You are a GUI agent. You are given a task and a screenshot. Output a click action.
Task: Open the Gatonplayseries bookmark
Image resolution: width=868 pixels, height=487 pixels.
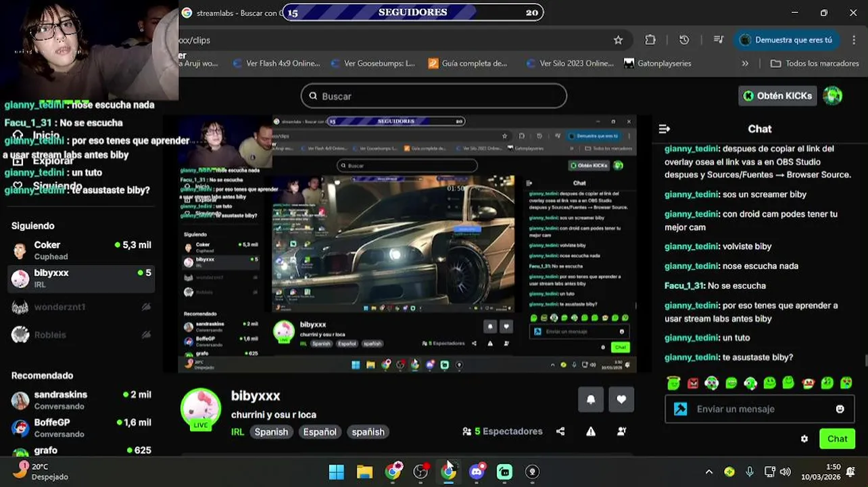coord(658,63)
